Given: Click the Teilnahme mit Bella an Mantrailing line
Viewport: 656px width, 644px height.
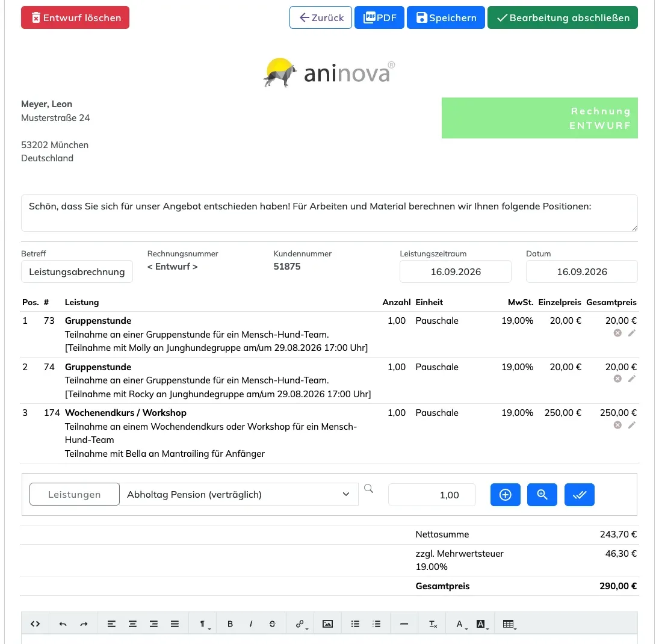Looking at the screenshot, I should (165, 454).
